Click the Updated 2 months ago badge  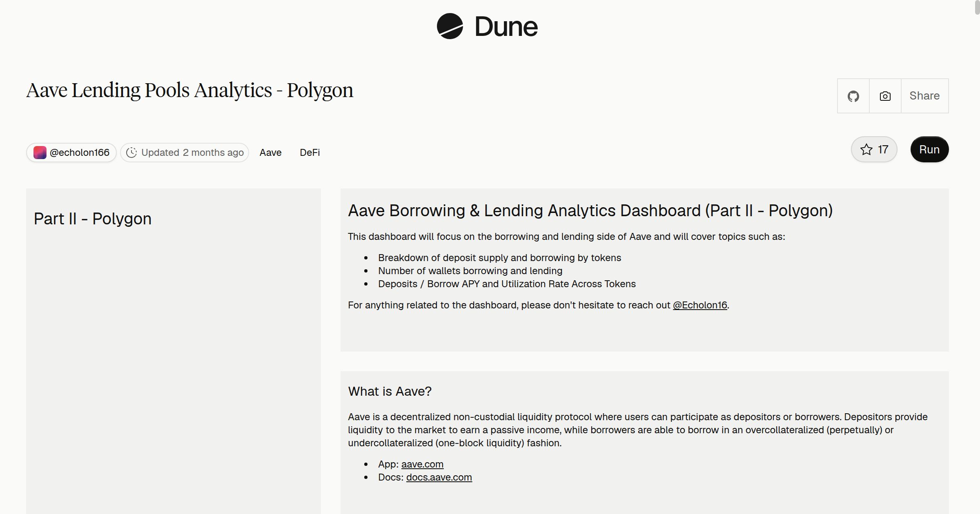[x=185, y=153]
